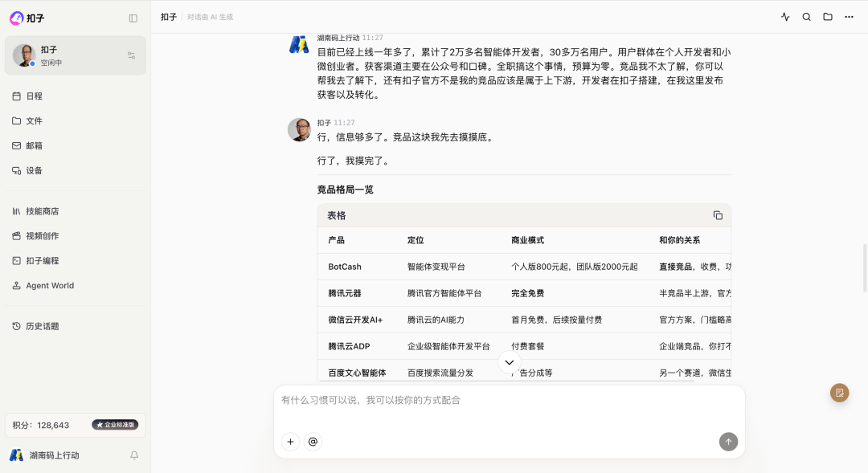Click the 完全免费 cell
The image size is (868, 473).
[x=527, y=293]
